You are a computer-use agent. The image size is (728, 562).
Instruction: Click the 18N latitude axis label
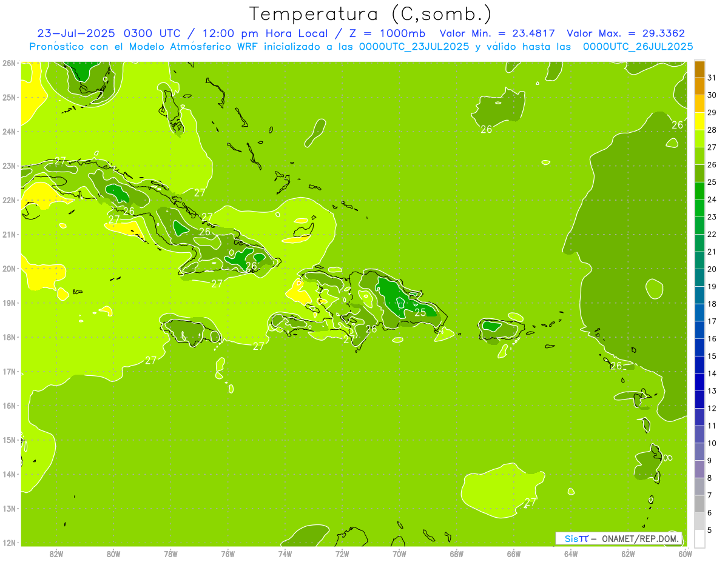(8, 337)
